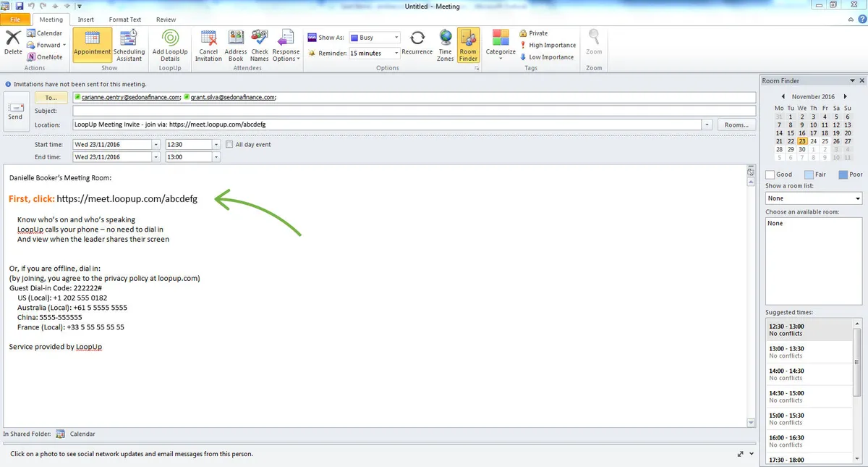Screen dimensions: 868x467
Task: Select the Appointment view button
Action: pos(92,43)
